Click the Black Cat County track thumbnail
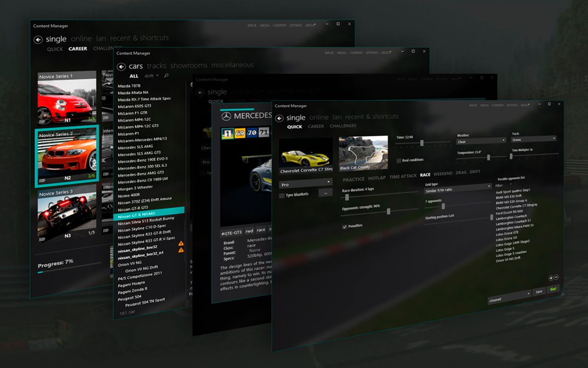This screenshot has height=368, width=588. [x=363, y=153]
